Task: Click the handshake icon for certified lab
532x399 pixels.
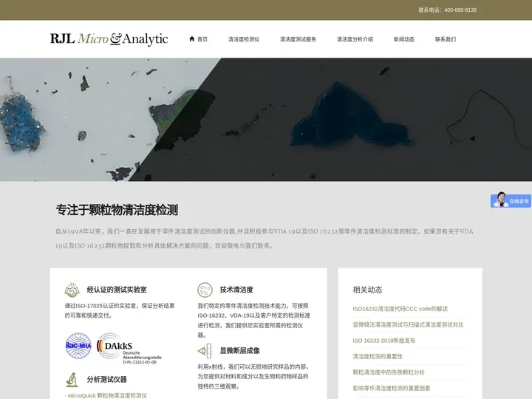Action: (72, 290)
